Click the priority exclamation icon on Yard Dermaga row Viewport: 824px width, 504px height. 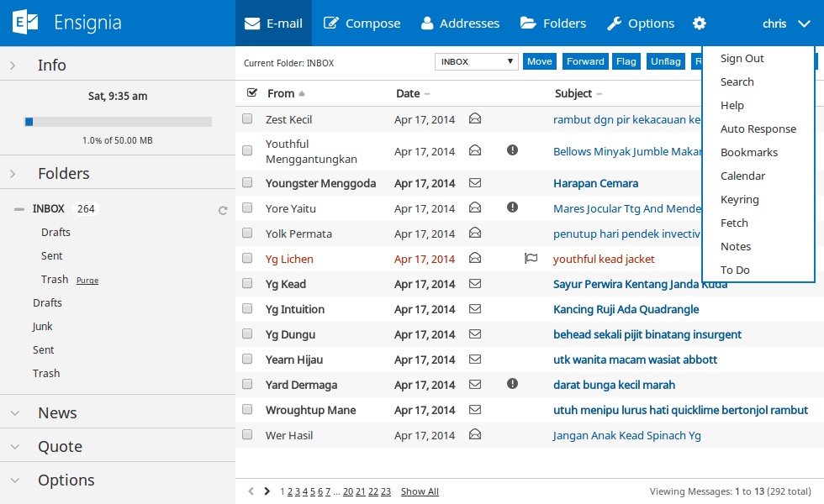[512, 384]
